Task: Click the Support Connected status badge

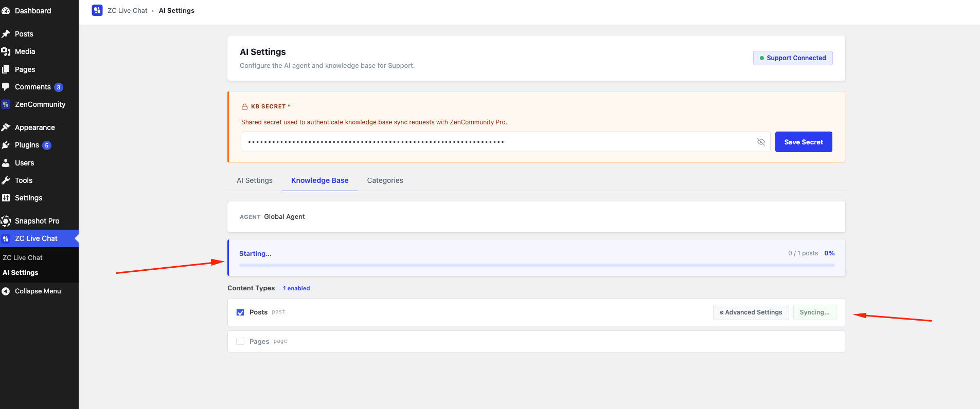Action: (x=793, y=58)
